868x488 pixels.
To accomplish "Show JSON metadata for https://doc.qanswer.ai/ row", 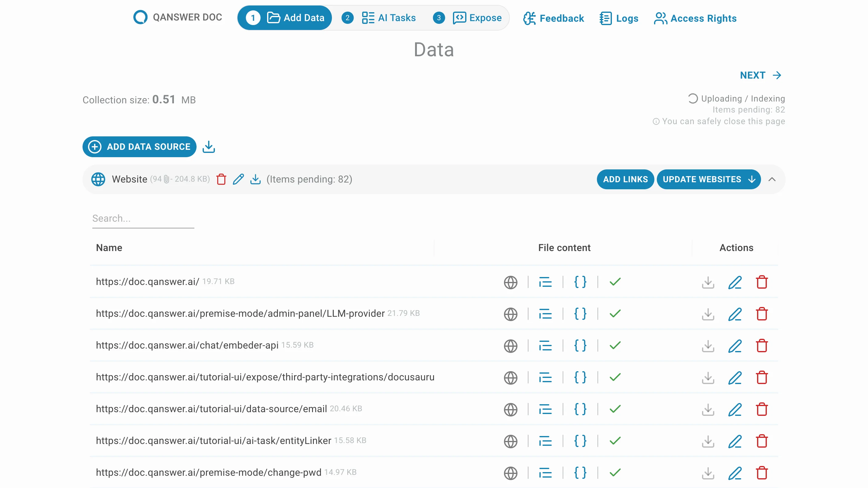I will coord(580,282).
